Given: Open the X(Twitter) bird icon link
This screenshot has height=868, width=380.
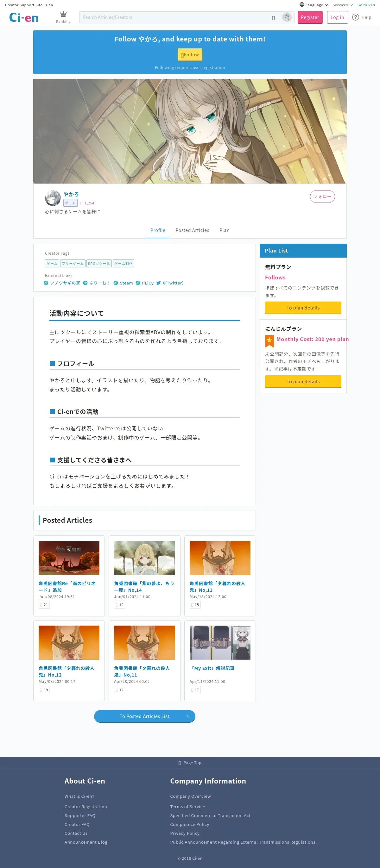Looking at the screenshot, I should coord(158,283).
